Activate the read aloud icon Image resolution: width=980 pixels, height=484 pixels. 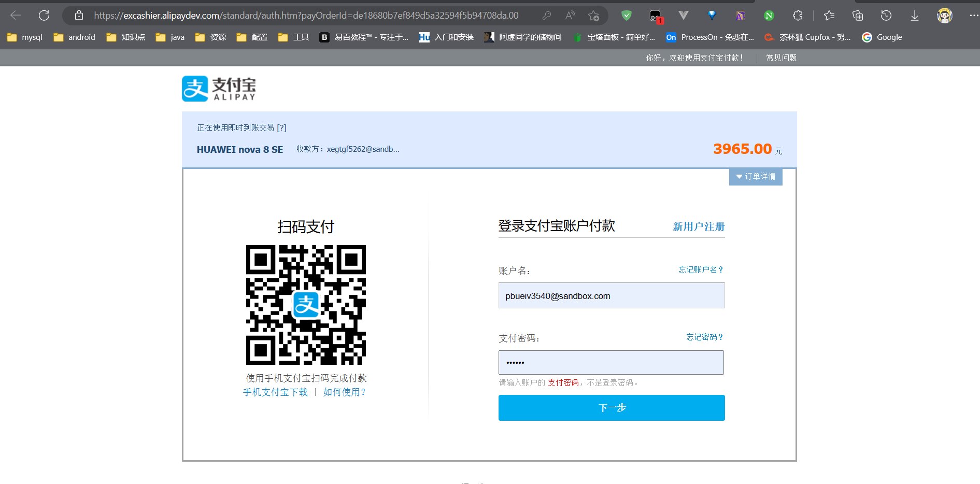pos(570,16)
